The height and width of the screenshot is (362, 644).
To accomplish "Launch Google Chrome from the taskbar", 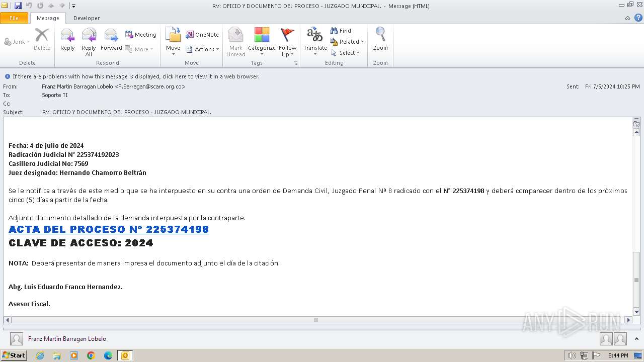I will 91,355.
